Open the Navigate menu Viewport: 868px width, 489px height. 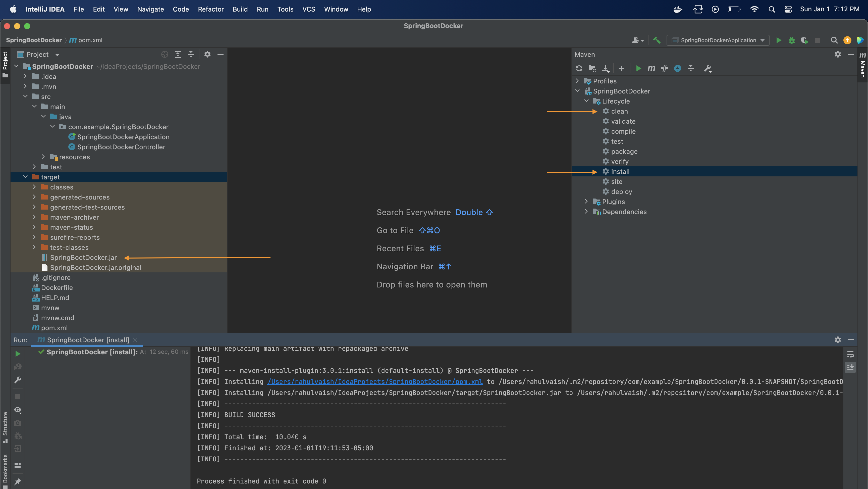point(150,9)
